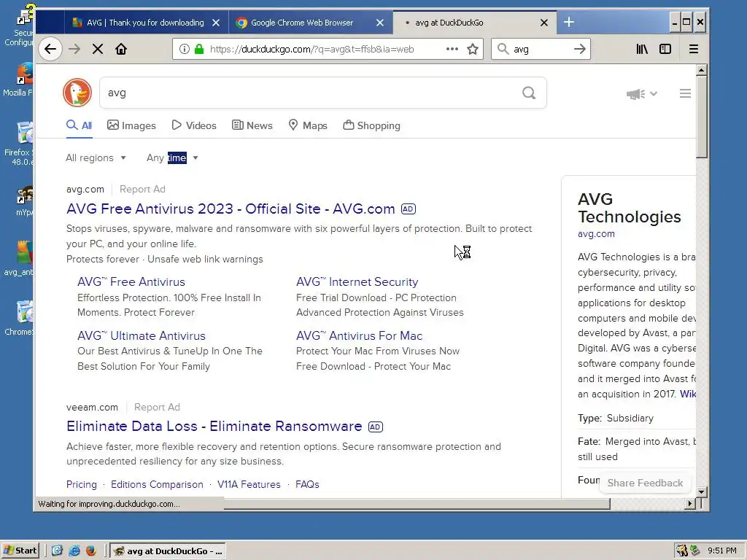This screenshot has width=747, height=560.
Task: Click vertical scrollbar up arrow
Action: click(701, 70)
